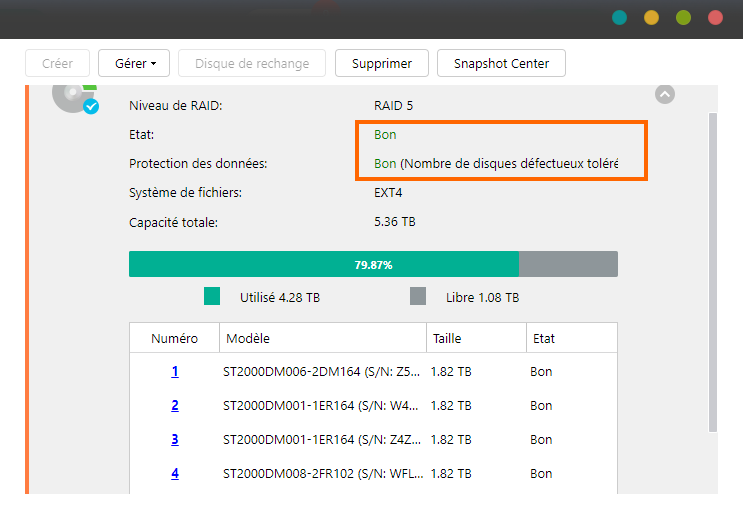Collapse the pool details with the round chevron
The image size is (743, 515).
(665, 94)
